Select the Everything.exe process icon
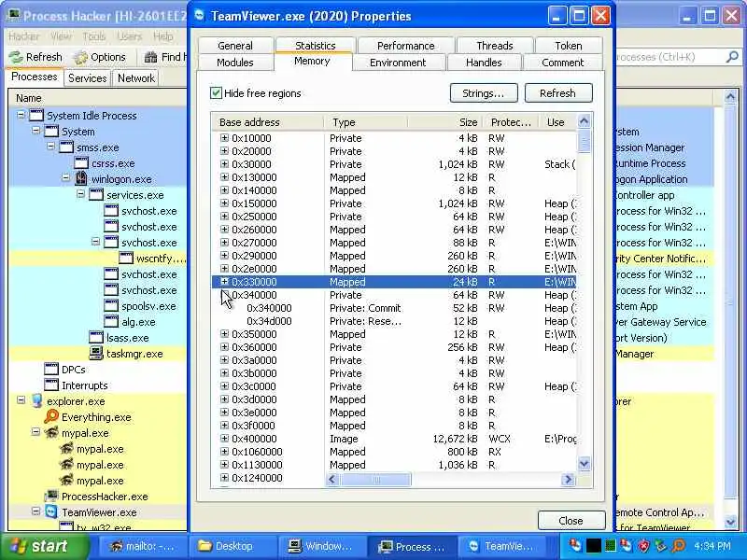 51,416
